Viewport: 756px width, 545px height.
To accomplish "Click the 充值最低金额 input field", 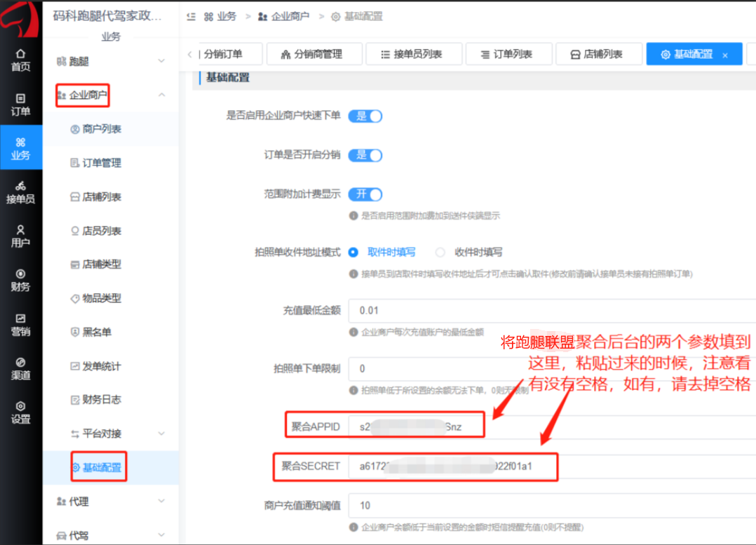I will (552, 311).
